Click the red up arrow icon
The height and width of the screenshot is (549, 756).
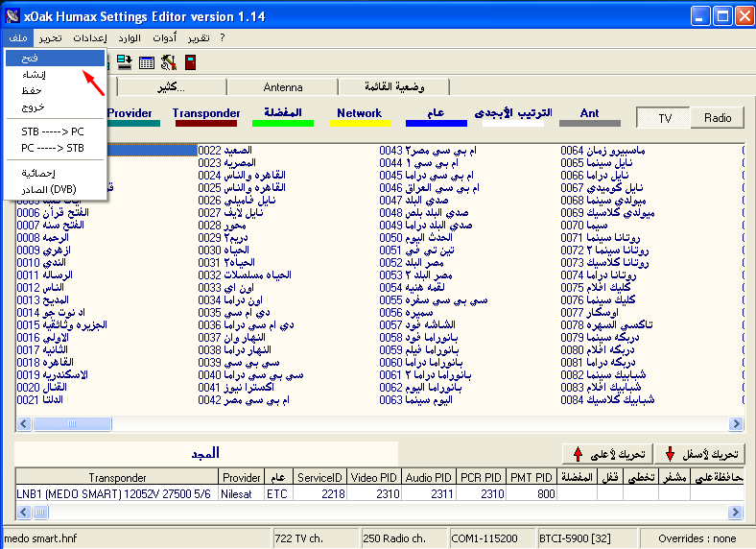[x=578, y=454]
